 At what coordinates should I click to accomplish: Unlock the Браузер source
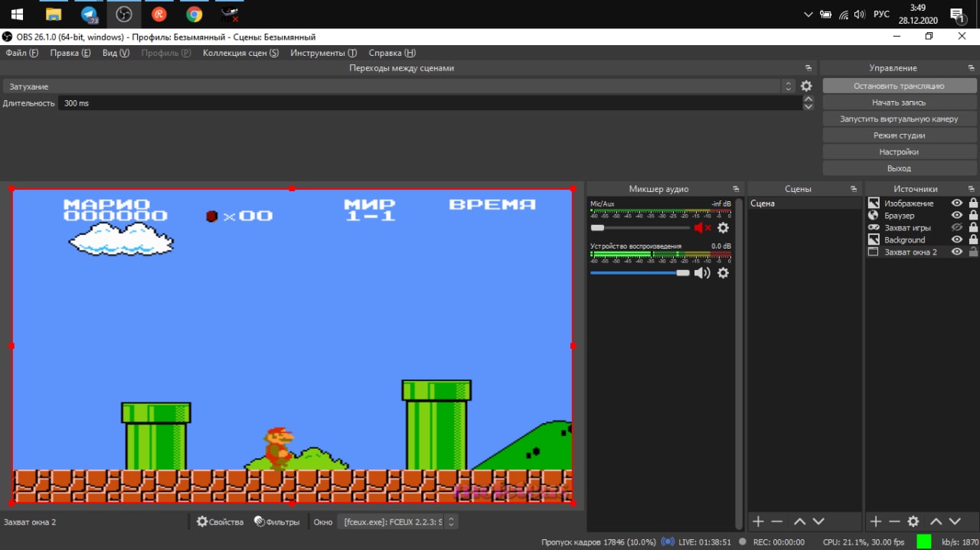(x=973, y=216)
